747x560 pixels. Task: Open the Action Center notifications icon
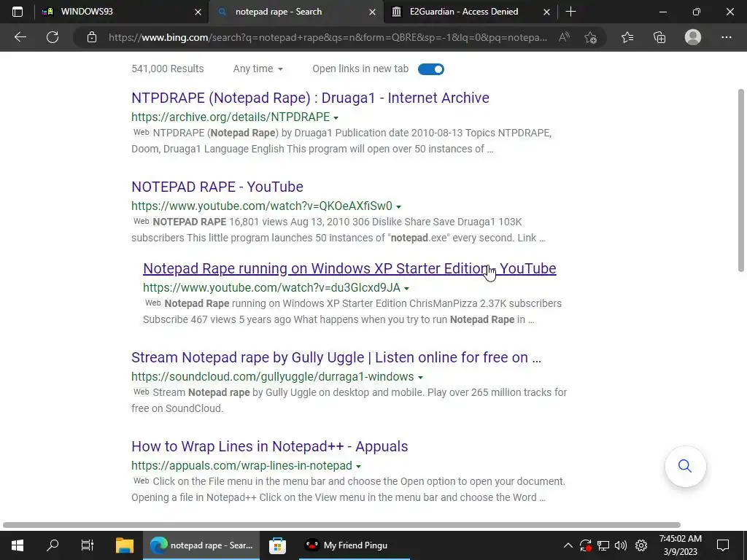723,545
